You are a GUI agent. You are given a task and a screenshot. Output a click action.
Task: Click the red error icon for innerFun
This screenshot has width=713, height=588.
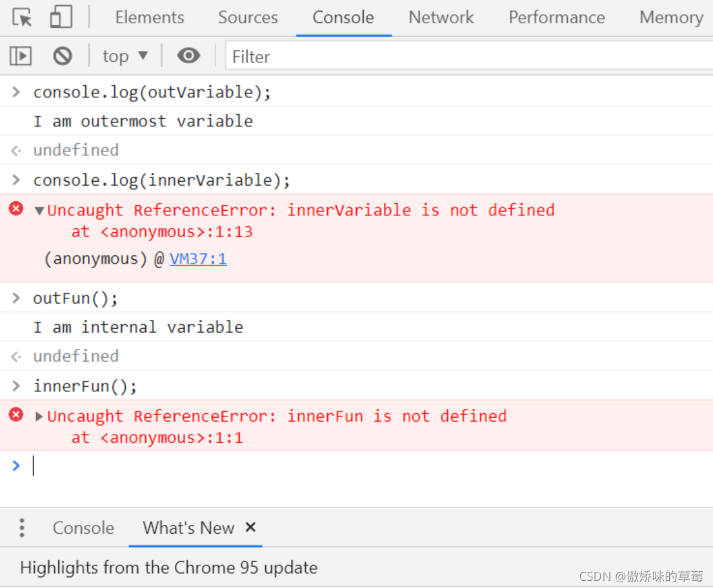click(x=16, y=415)
